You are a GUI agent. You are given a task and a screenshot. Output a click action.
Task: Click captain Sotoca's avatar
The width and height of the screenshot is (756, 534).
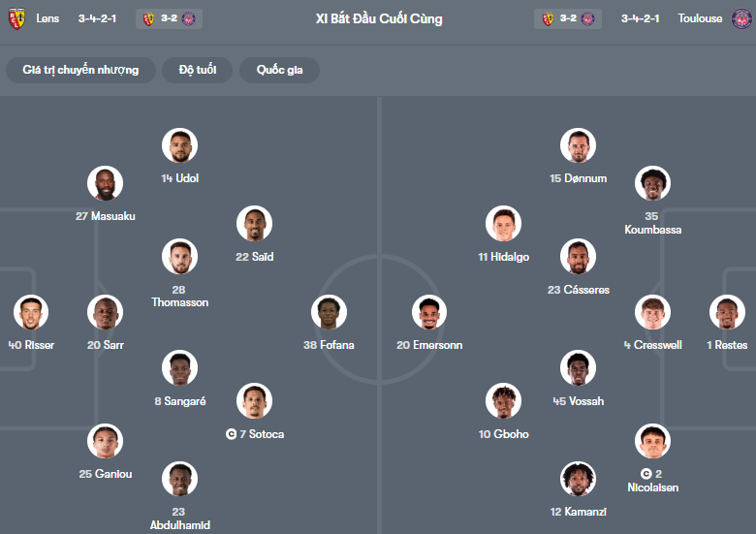coord(254,401)
